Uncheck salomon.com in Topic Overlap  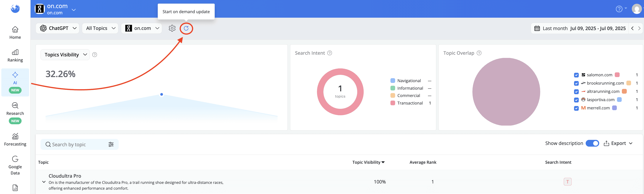coord(576,75)
